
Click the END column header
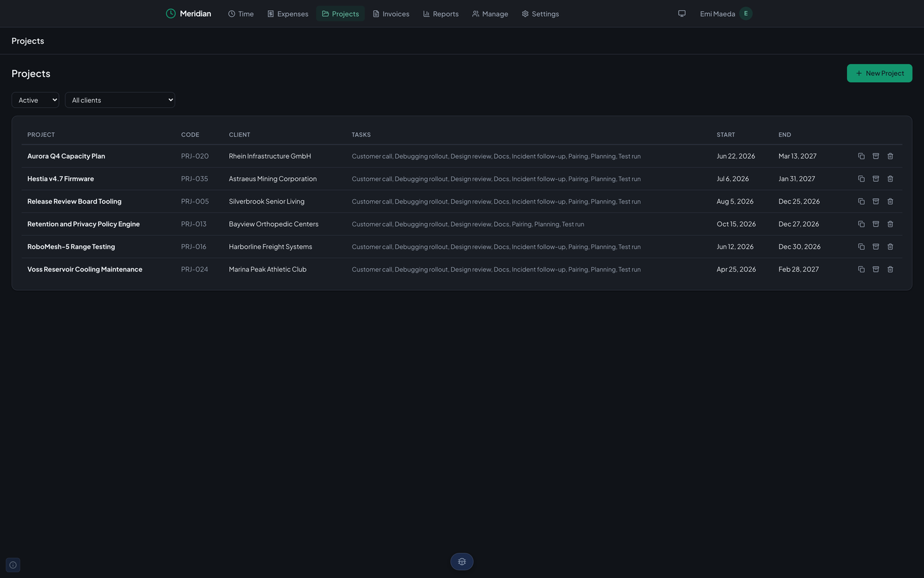pos(785,135)
